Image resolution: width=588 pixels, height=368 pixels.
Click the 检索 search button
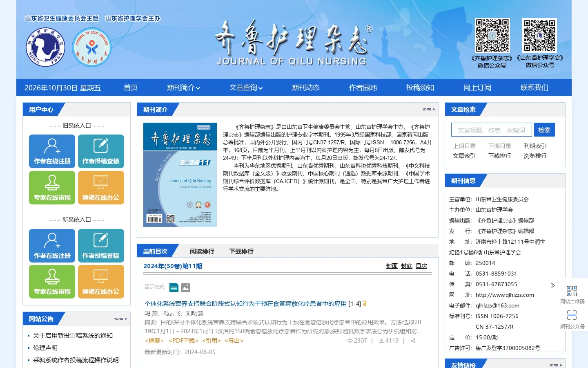tap(544, 130)
